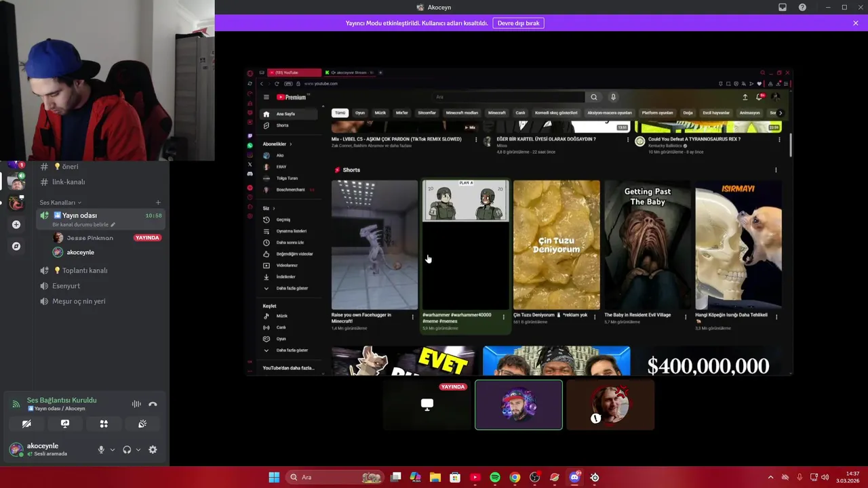Screen dimensions: 868x488
Task: Click the YouTube hamburger menu in stream
Action: pyautogui.click(x=266, y=97)
